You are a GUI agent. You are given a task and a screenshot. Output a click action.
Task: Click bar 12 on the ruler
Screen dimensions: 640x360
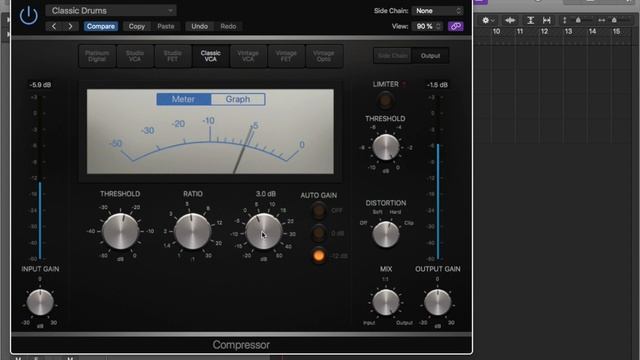click(x=544, y=31)
